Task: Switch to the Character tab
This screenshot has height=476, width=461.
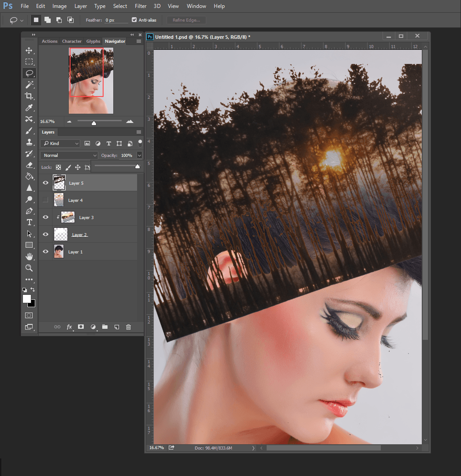Action: pyautogui.click(x=71, y=41)
